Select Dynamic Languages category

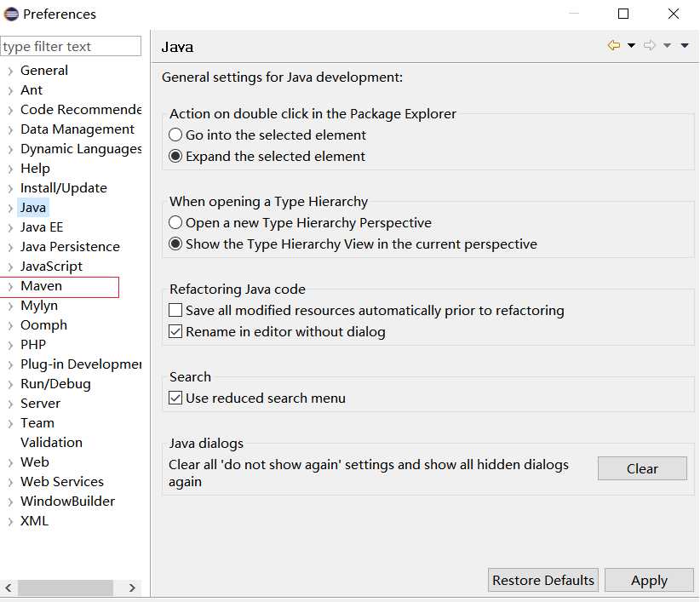click(81, 149)
